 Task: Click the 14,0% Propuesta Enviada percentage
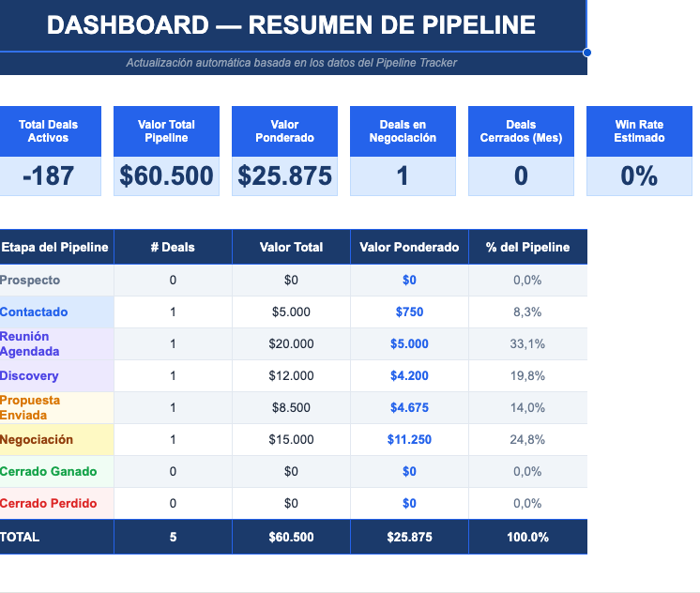click(x=527, y=408)
